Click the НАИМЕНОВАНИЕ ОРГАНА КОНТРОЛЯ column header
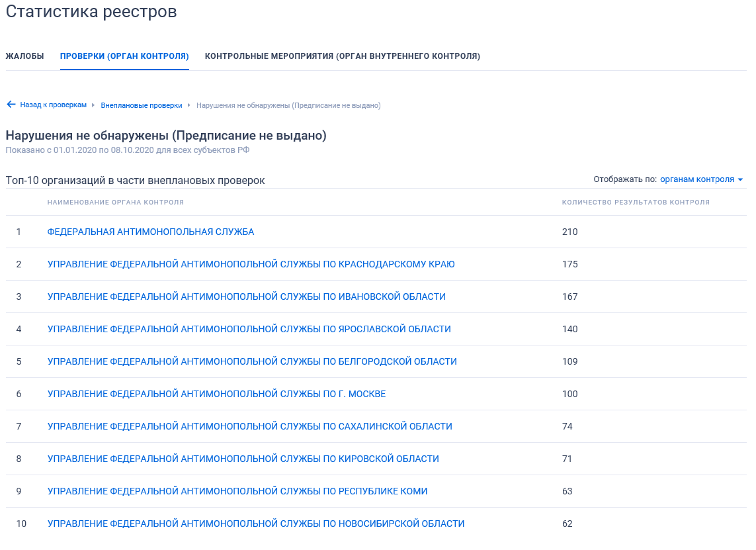The height and width of the screenshot is (550, 756). tap(115, 202)
